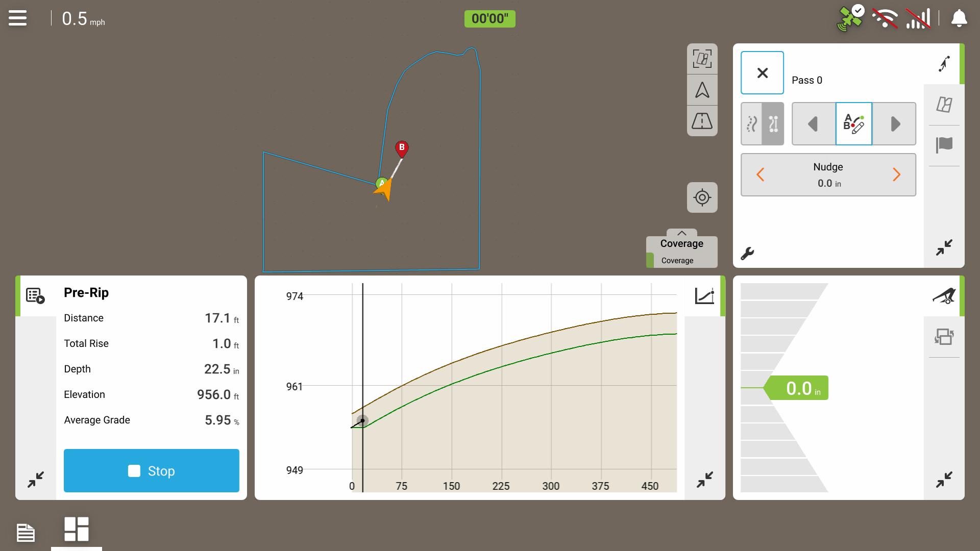Fit field boundary to map view
The width and height of the screenshot is (980, 551).
tap(702, 59)
